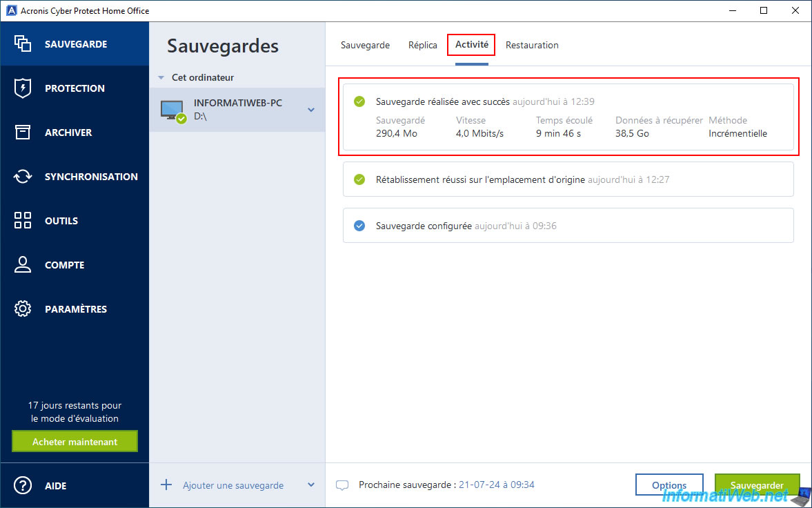
Task: Click the Compte person icon
Action: pos(22,264)
